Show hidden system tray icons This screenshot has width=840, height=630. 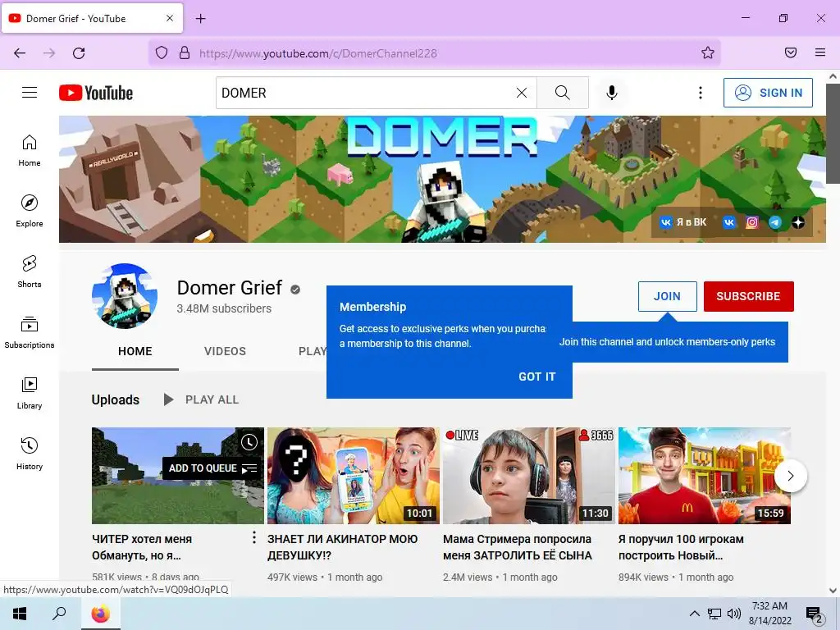click(x=694, y=614)
